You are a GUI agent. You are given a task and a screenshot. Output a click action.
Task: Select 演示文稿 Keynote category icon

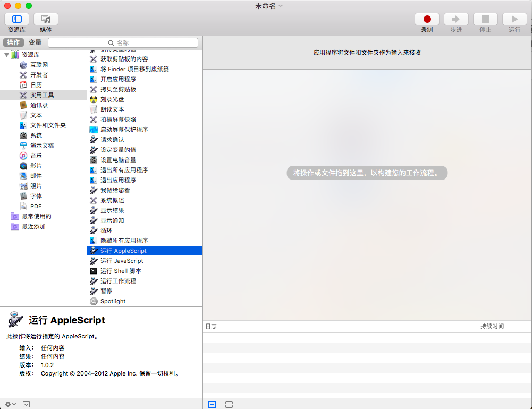(23, 146)
